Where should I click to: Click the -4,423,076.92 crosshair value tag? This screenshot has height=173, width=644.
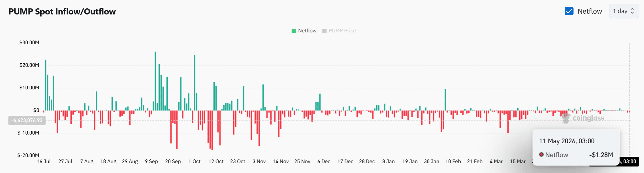[x=27, y=120]
